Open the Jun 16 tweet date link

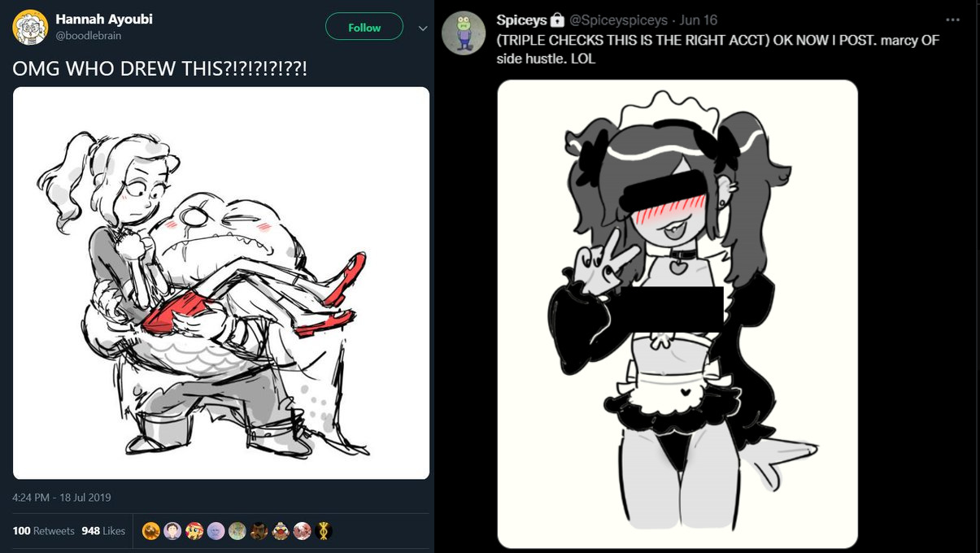pyautogui.click(x=699, y=20)
